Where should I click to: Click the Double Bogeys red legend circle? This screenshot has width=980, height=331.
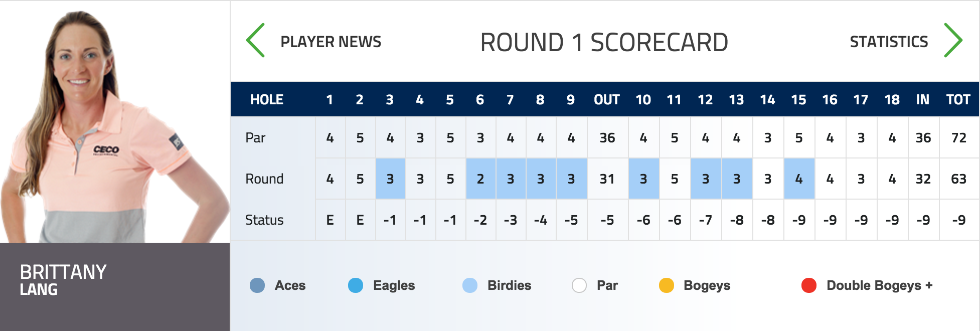point(809,285)
